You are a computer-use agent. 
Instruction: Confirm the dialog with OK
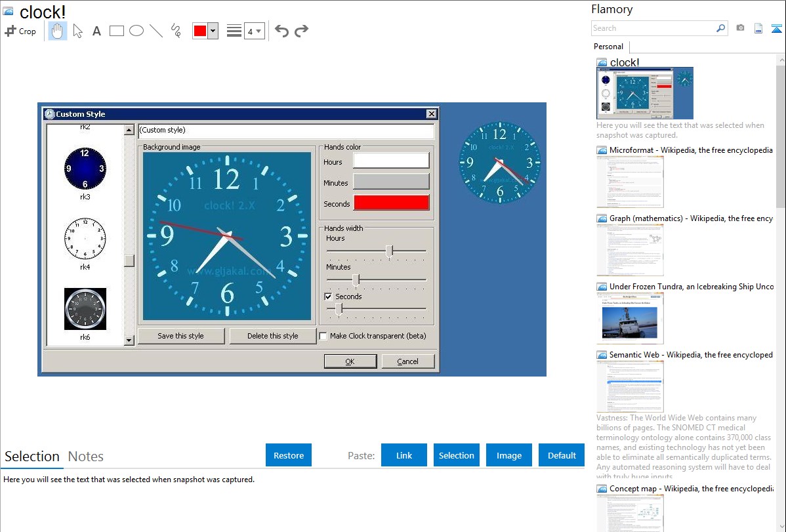coord(350,361)
